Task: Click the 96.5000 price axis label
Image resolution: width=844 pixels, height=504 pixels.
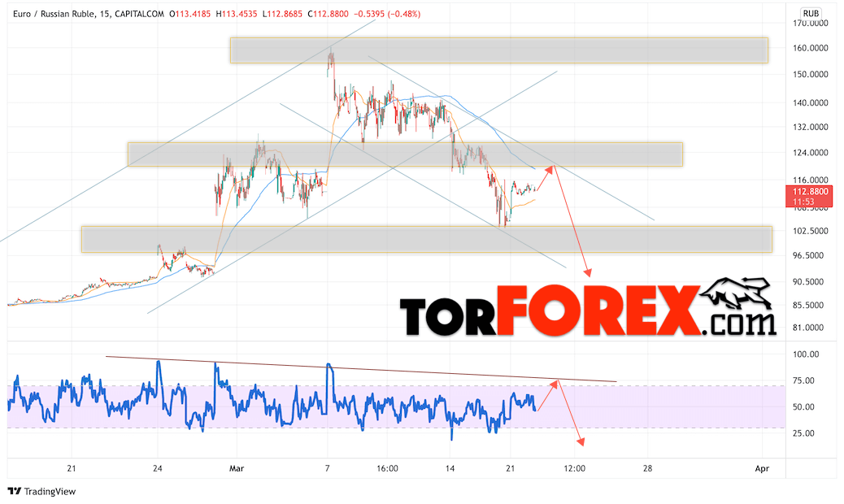Action: click(808, 255)
